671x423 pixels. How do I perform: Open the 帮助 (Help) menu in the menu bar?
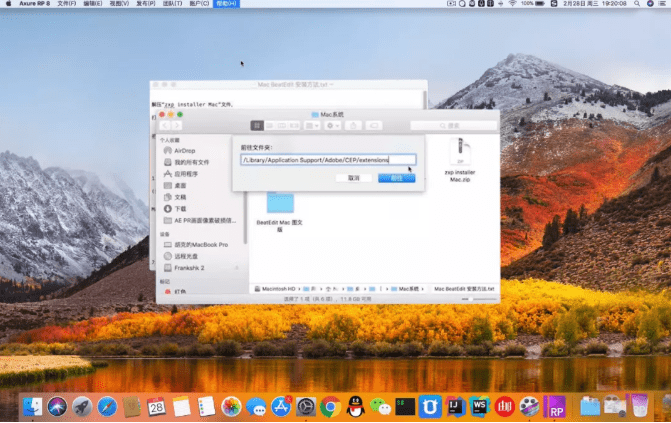click(x=226, y=3)
